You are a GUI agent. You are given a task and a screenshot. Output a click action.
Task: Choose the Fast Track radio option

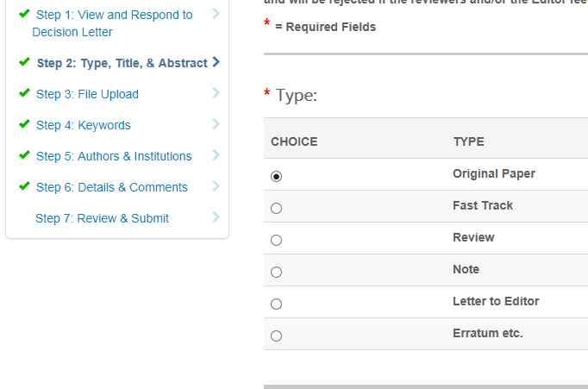pyautogui.click(x=276, y=208)
